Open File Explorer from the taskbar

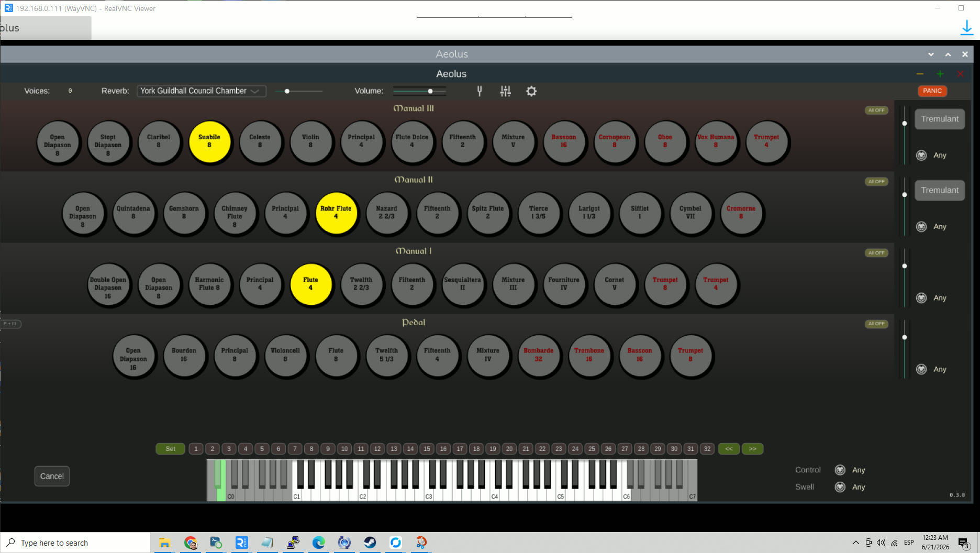click(164, 543)
